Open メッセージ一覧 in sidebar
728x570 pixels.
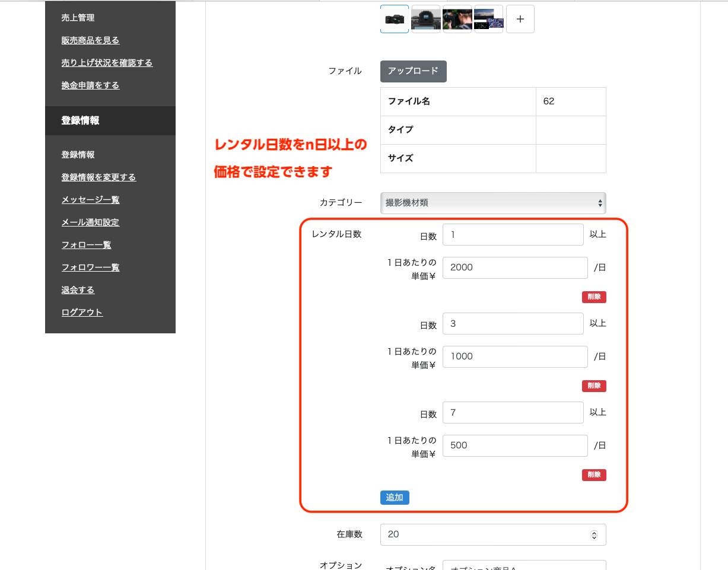[90, 200]
